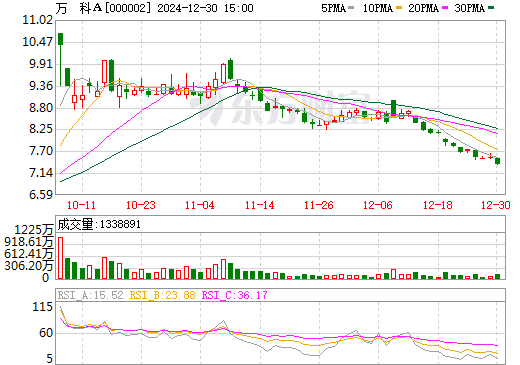The image size is (520, 365).
Task: Click the RSI_A:15.52 indicator label
Action: point(90,295)
